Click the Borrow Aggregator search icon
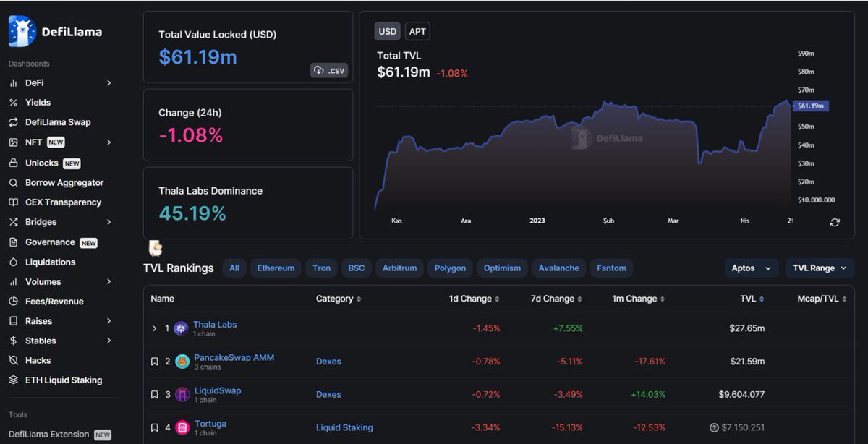The height and width of the screenshot is (444, 868). 13,183
